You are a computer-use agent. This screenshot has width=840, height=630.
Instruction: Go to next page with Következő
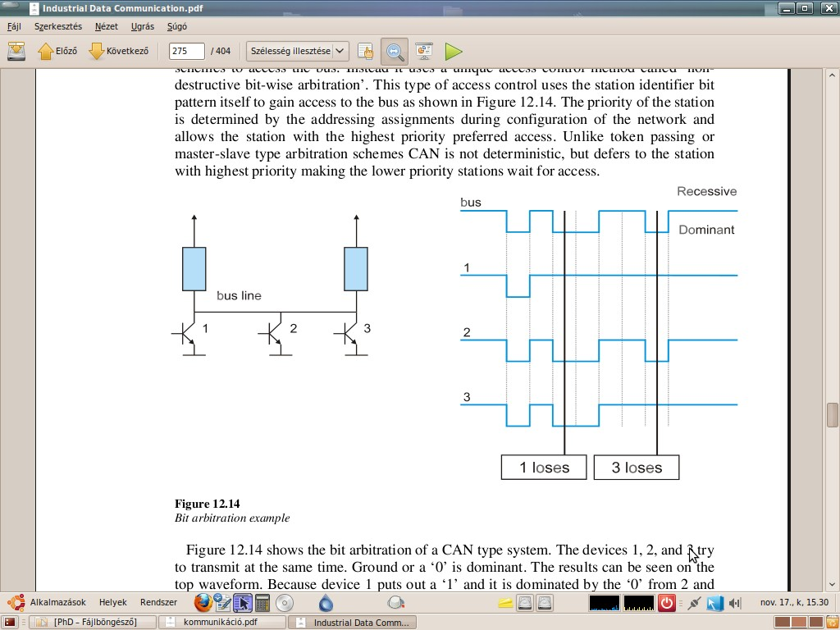tap(118, 51)
